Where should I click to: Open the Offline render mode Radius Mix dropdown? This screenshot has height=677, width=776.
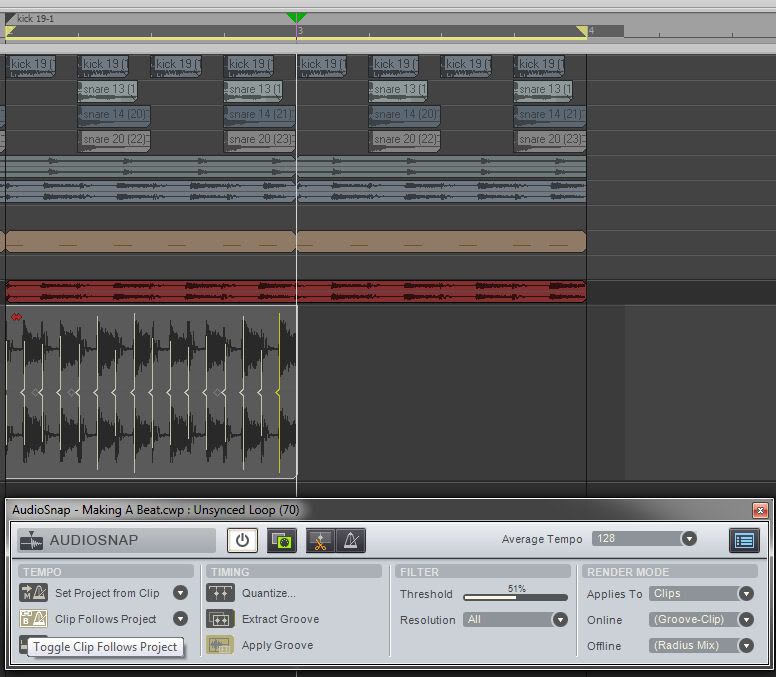745,646
